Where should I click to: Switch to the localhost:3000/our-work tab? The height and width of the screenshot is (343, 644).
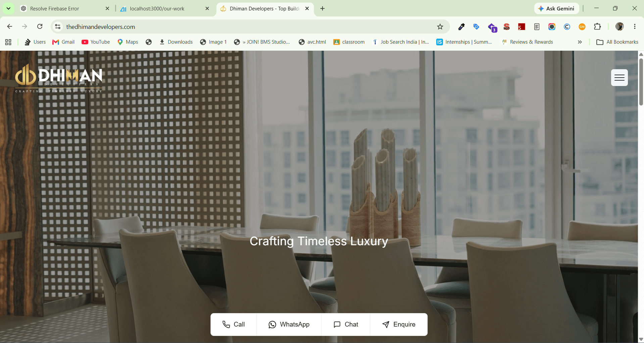[164, 9]
